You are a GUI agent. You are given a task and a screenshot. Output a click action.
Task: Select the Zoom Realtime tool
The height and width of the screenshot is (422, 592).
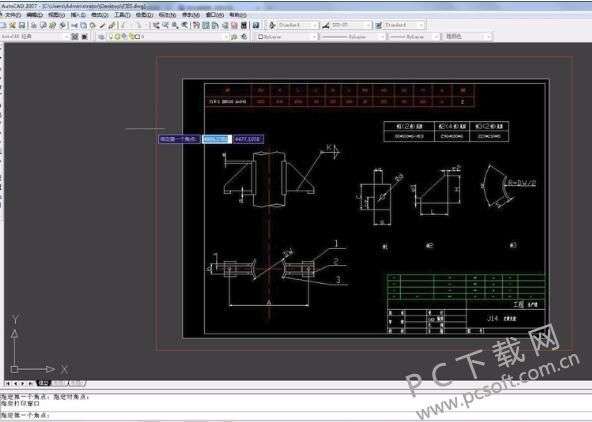(x=165, y=25)
